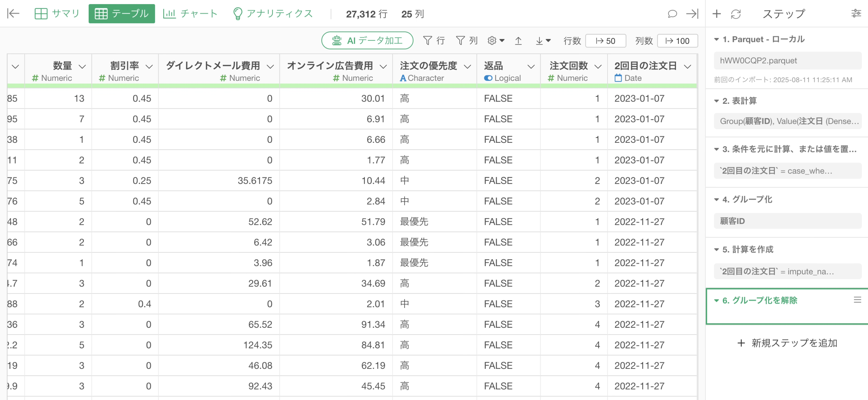Switch to the チャート tab

[x=190, y=14]
